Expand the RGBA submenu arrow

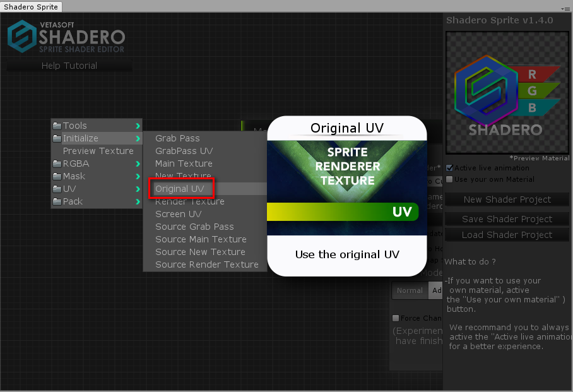tap(138, 164)
